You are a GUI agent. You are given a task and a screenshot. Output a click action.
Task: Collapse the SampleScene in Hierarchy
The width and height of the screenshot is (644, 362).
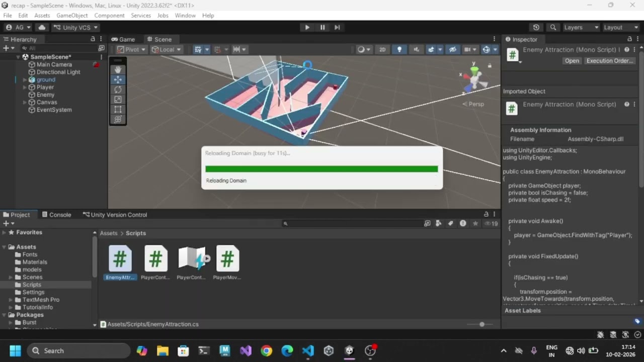(18, 57)
